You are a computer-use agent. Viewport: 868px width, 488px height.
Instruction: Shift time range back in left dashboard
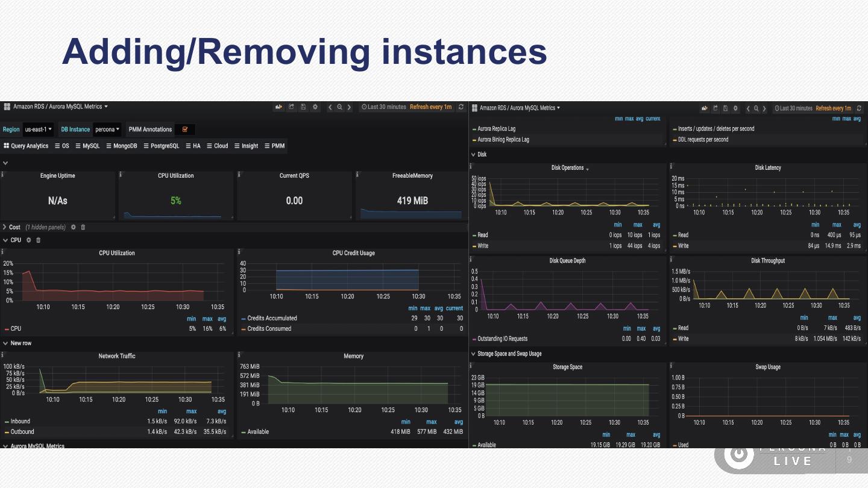[330, 107]
